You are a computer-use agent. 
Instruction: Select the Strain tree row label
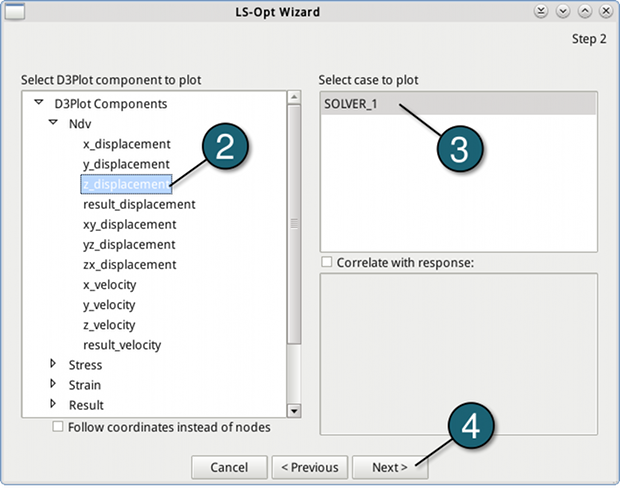[x=85, y=385]
